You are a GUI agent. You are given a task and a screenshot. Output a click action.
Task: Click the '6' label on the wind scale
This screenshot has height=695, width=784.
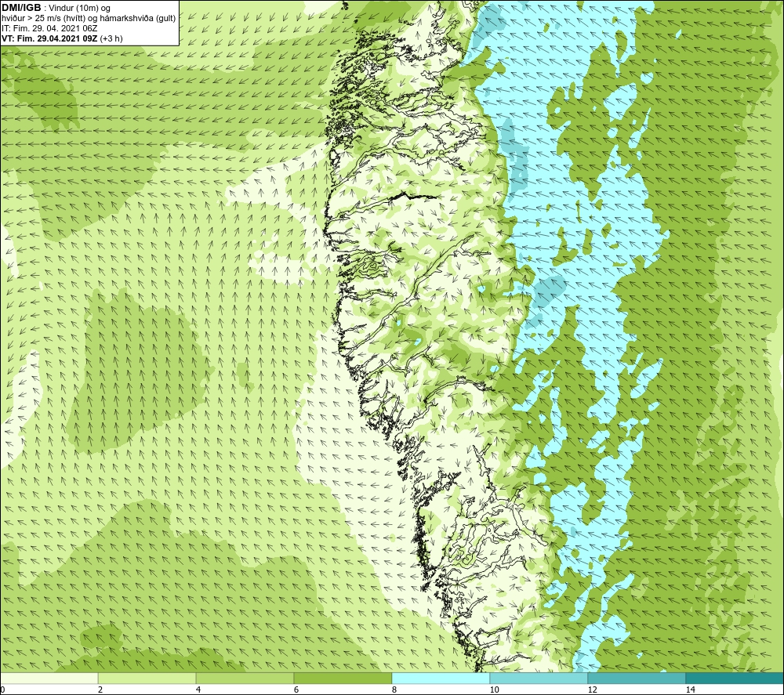pos(296,690)
